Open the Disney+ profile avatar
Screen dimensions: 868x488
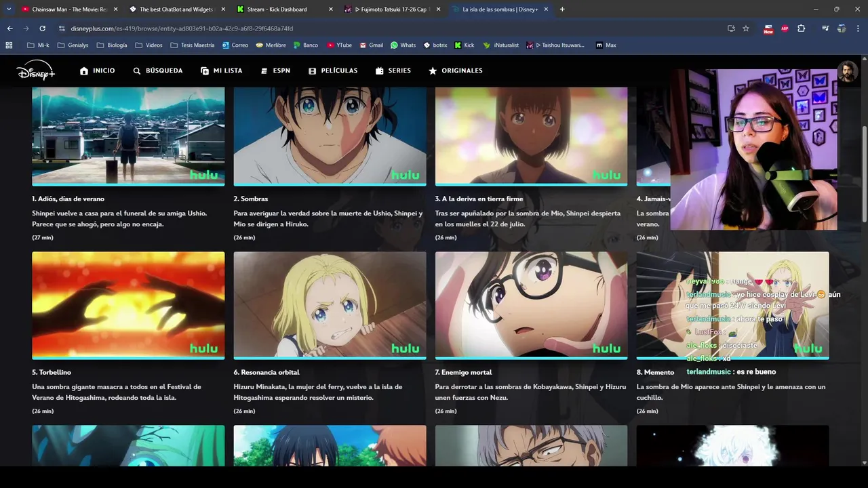(x=846, y=71)
